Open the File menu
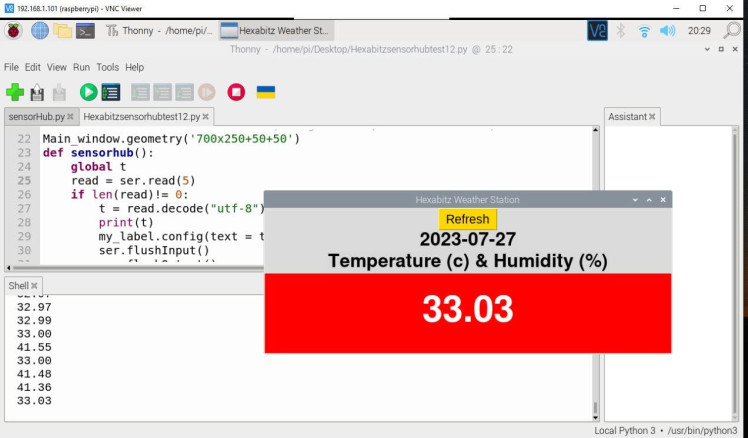Screen dimensions: 748x438 click(11, 67)
